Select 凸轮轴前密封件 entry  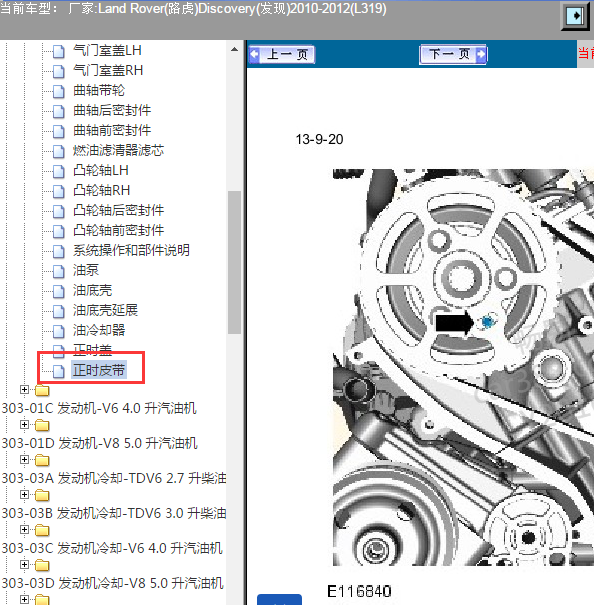tap(118, 231)
